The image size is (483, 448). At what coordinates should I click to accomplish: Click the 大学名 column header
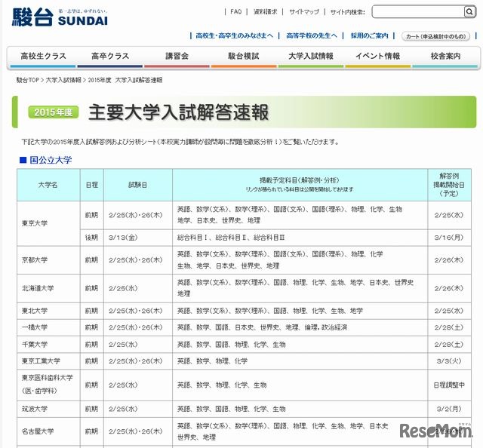pyautogui.click(x=48, y=185)
